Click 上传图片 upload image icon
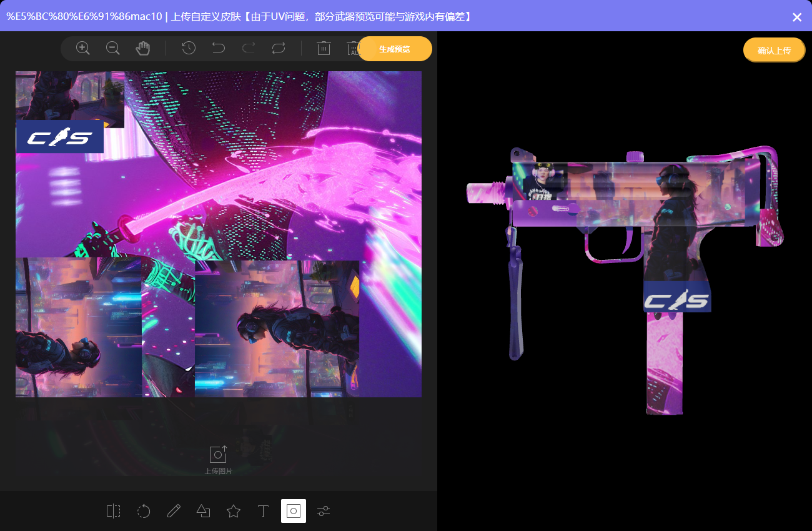Screen dimensions: 812x531 (x=219, y=455)
